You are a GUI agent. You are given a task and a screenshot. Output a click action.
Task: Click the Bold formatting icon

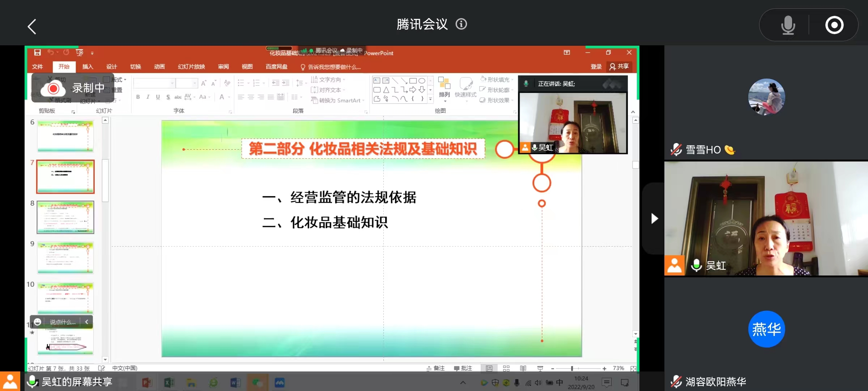coord(138,97)
